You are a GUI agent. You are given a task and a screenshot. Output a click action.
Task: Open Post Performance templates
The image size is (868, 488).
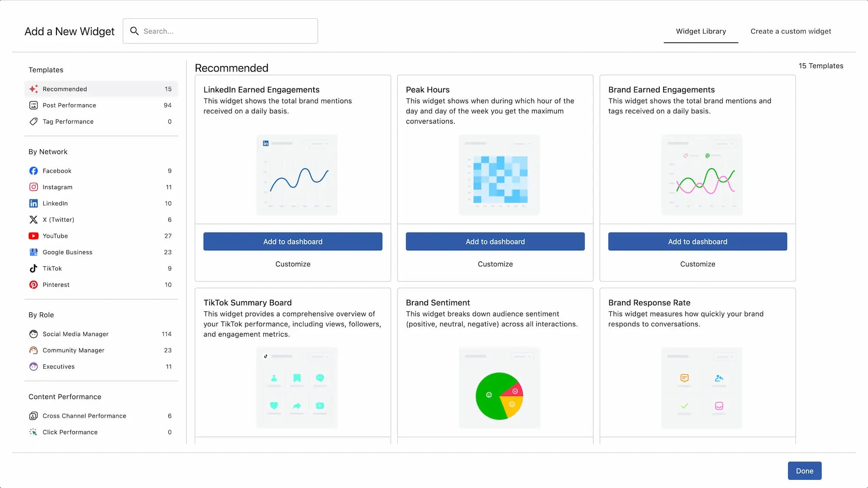click(x=69, y=105)
